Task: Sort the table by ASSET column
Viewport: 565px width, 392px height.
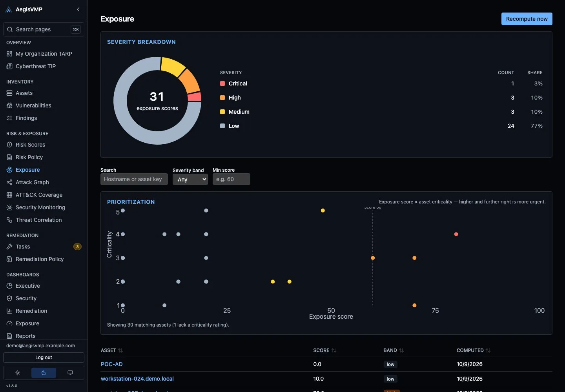Action: 112,350
